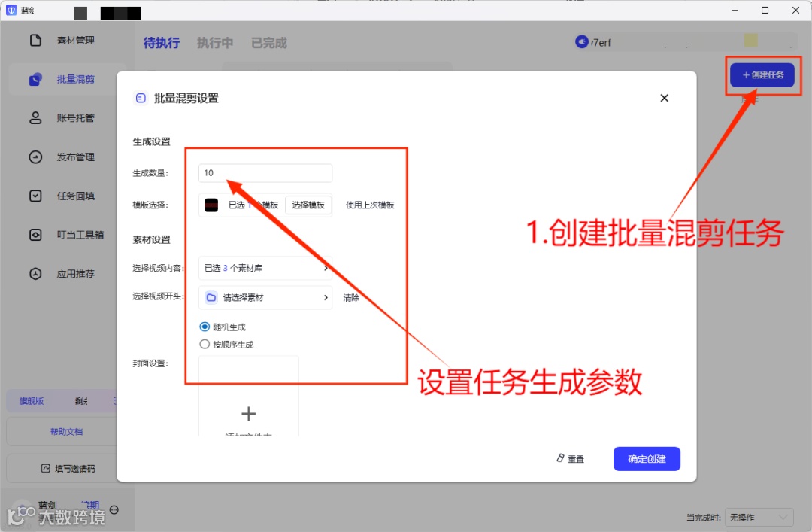Click the 选择模板 button
The height and width of the screenshot is (532, 812).
[308, 205]
